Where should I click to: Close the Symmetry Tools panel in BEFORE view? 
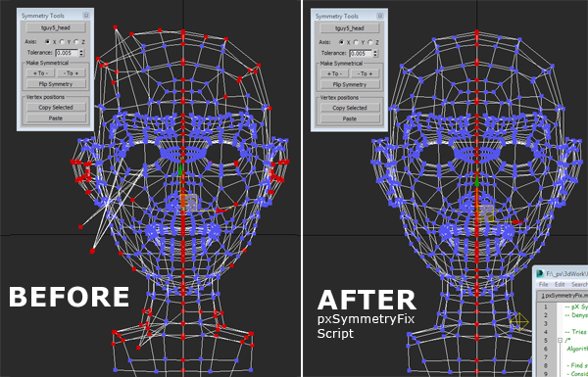click(x=86, y=16)
